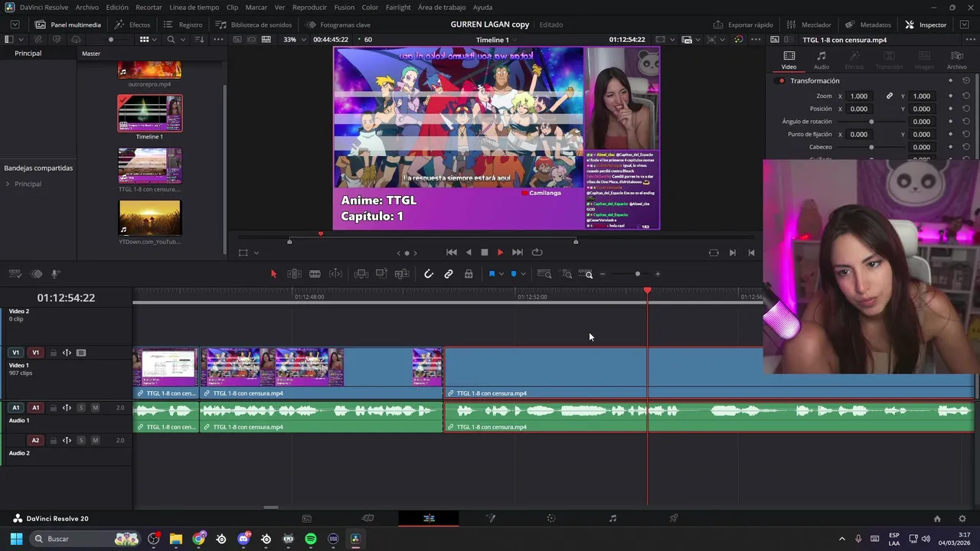Click the timeline zoom-in plus button
Viewport: 980px width, 551px height.
pyautogui.click(x=657, y=274)
